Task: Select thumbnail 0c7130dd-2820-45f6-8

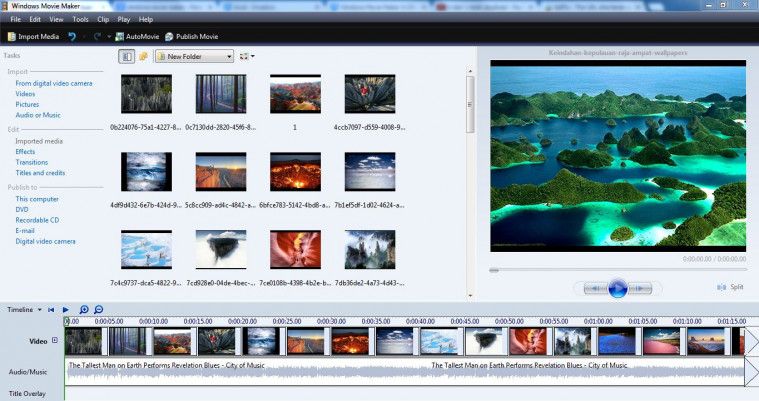Action: point(221,94)
